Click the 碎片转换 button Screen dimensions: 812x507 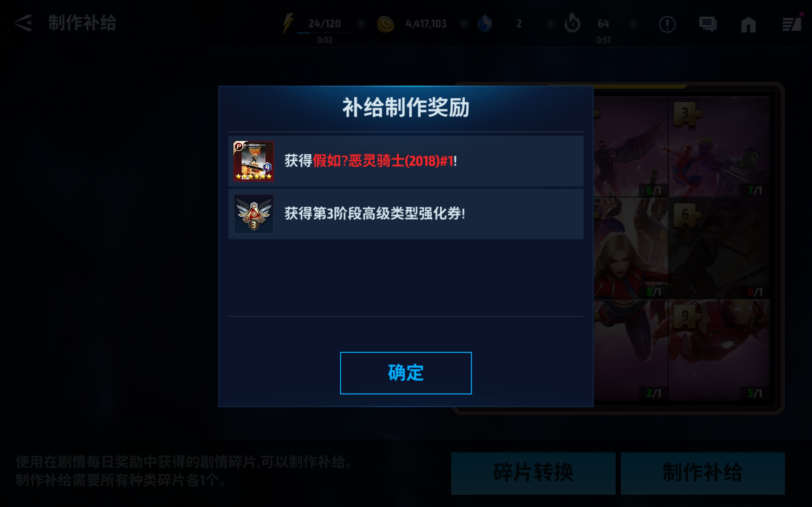pyautogui.click(x=533, y=473)
